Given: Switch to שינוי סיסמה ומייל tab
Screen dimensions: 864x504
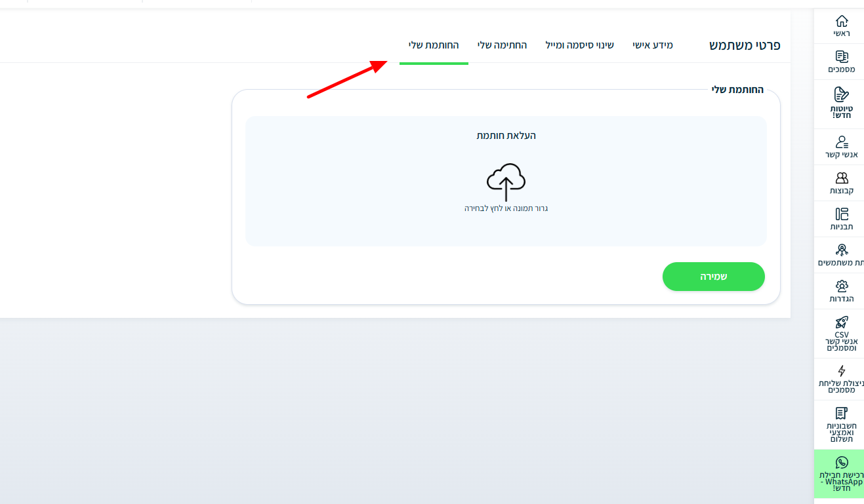Looking at the screenshot, I should click(579, 45).
